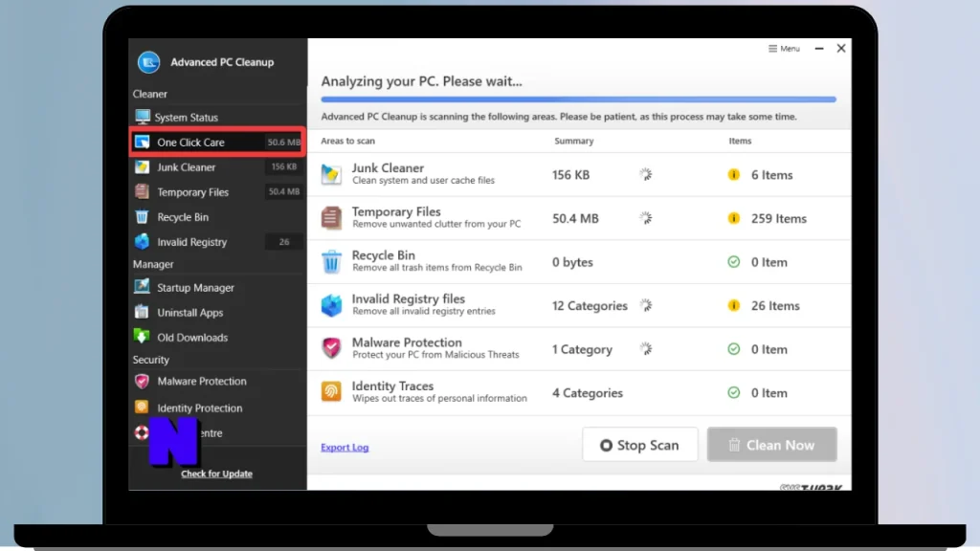Click the 50.6 MB badge on One Click Care
The height and width of the screenshot is (551, 980).
point(283,142)
